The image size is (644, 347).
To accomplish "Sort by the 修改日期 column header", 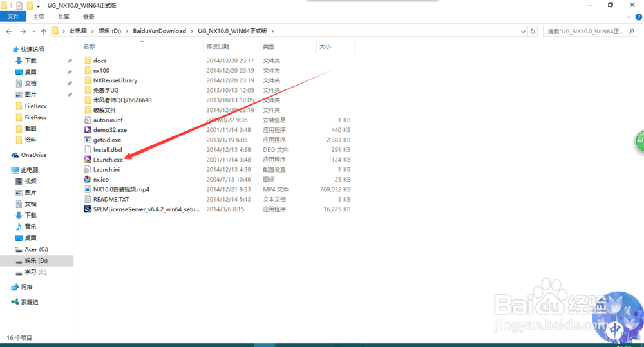I will (x=218, y=46).
